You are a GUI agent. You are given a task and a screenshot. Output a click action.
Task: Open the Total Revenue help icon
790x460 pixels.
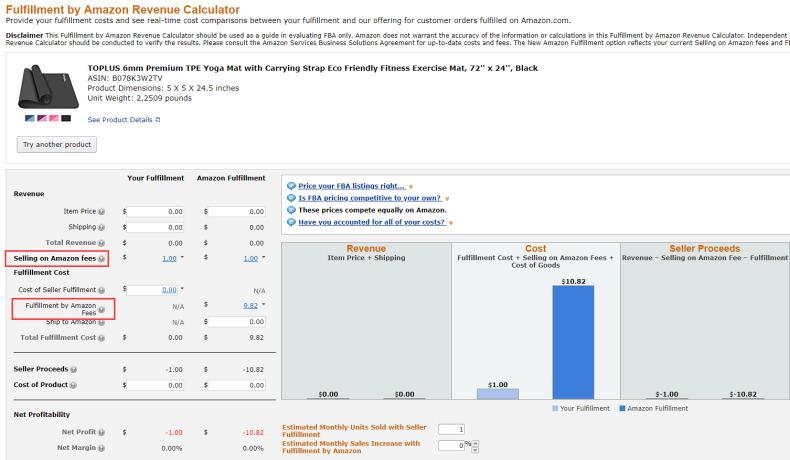101,243
